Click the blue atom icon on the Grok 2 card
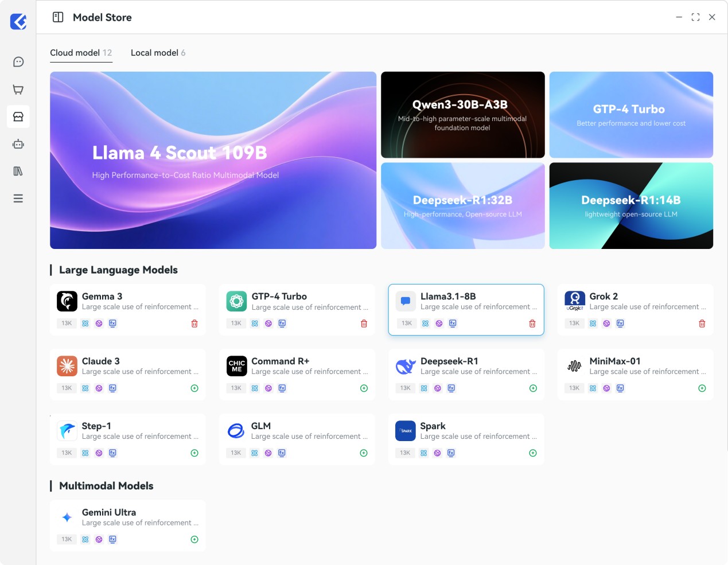The width and height of the screenshot is (728, 565). pos(593,324)
